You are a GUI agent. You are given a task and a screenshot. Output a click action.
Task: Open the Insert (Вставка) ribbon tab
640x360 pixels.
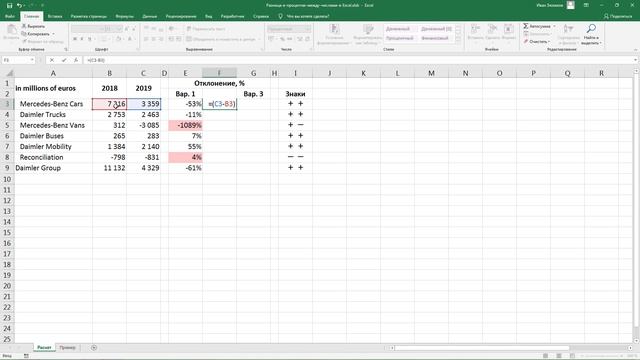tap(55, 16)
